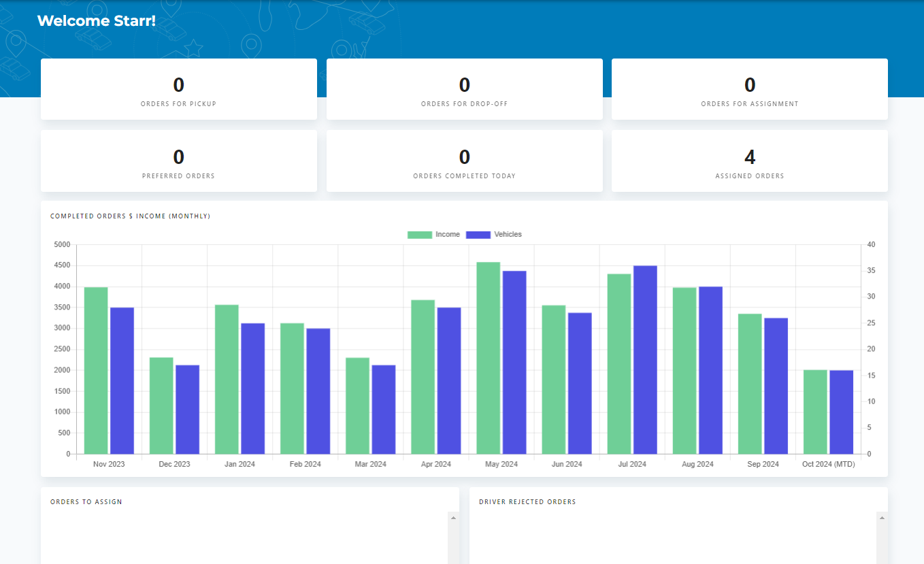The height and width of the screenshot is (564, 924).
Task: Click the blue Vehicles bar for May 2024
Action: 514,362
